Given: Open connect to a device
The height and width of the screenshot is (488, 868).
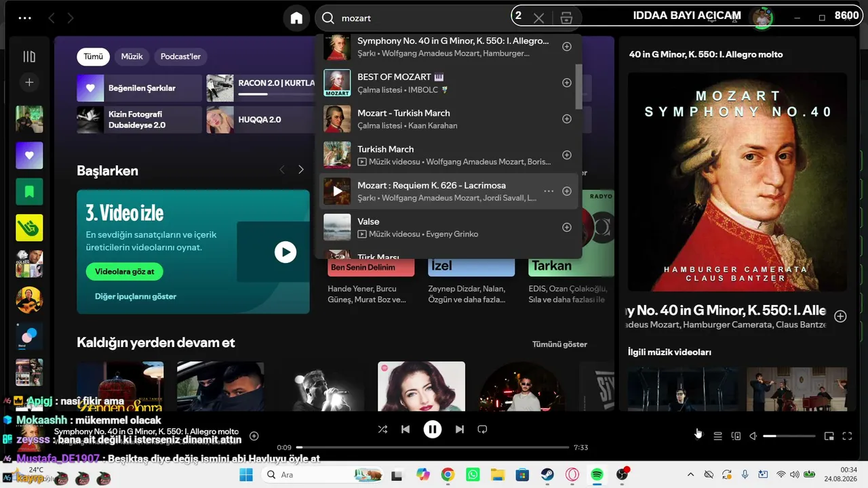Looking at the screenshot, I should [x=736, y=436].
